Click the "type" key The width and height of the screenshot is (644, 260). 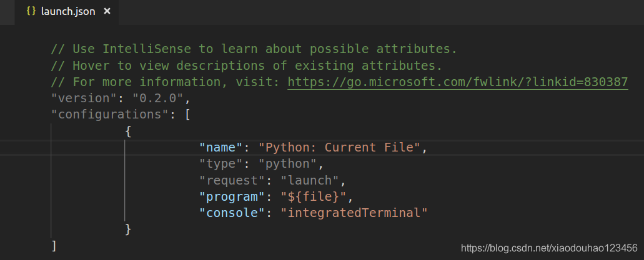pos(222,164)
